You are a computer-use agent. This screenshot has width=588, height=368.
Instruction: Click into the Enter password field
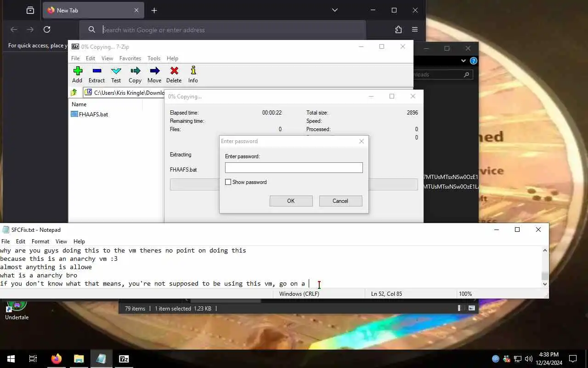(294, 167)
